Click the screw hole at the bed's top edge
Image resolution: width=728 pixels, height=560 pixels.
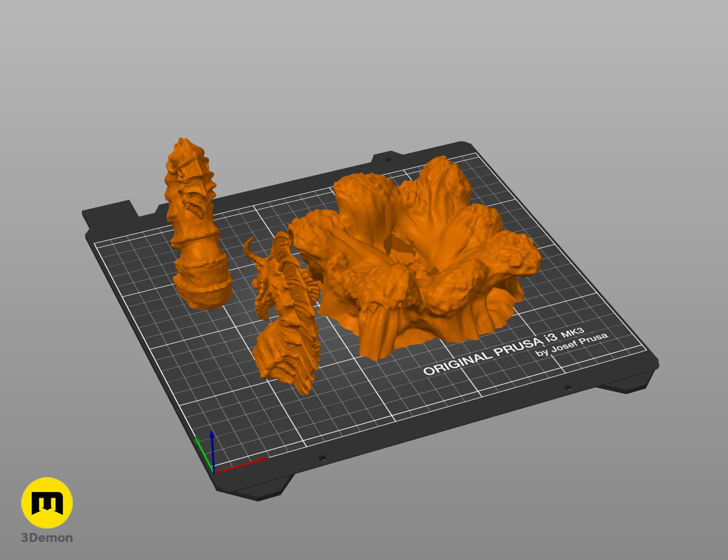pyautogui.click(x=388, y=160)
